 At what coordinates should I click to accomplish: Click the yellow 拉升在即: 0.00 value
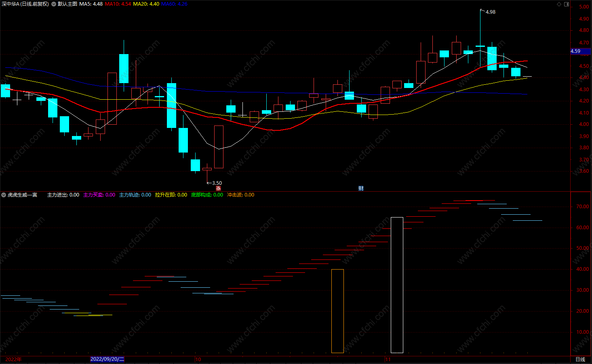(x=171, y=195)
